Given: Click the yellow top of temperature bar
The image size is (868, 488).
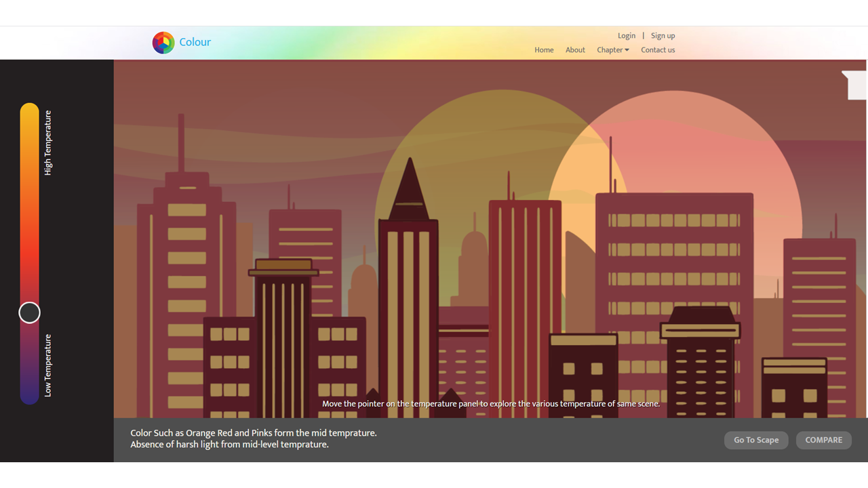Looking at the screenshot, I should 29,115.
